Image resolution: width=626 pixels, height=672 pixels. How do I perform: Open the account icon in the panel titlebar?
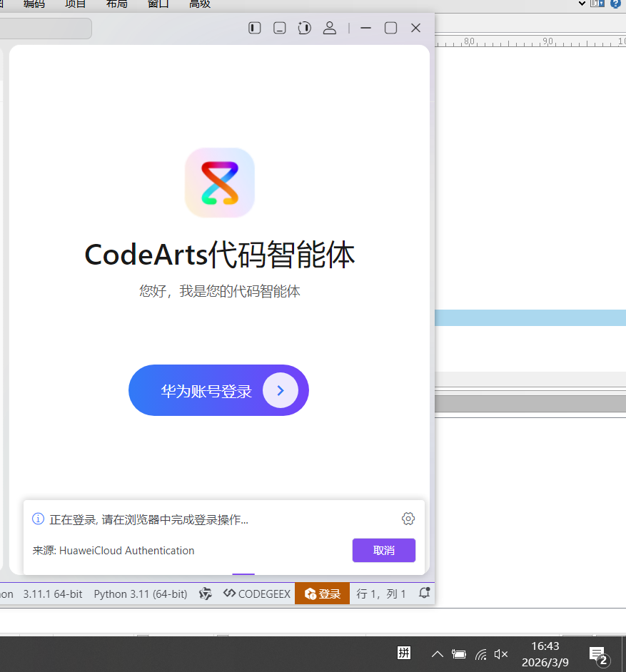[329, 28]
